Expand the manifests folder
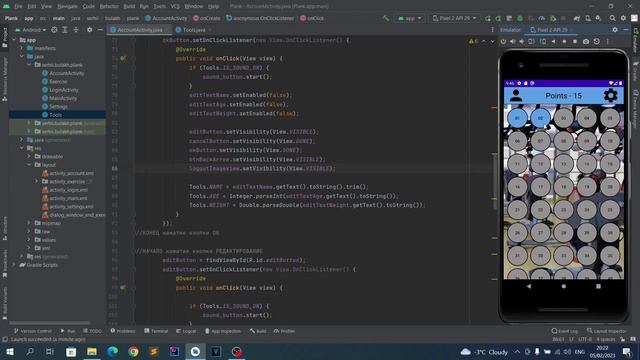 pyautogui.click(x=22, y=48)
